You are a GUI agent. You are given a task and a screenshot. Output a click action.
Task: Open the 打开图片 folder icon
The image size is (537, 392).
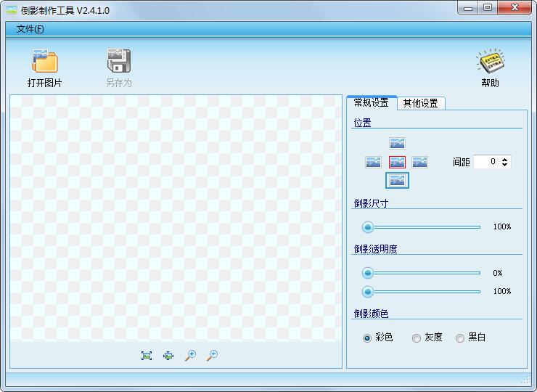pos(44,61)
